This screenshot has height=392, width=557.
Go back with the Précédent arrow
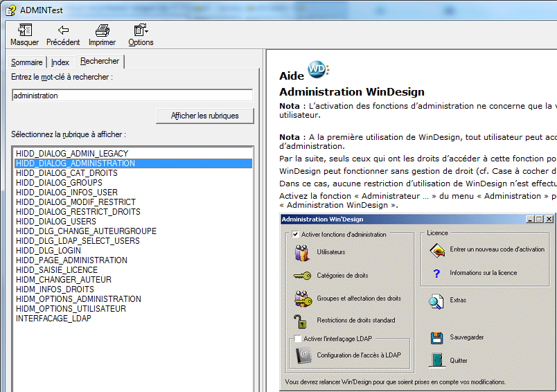pos(63,30)
